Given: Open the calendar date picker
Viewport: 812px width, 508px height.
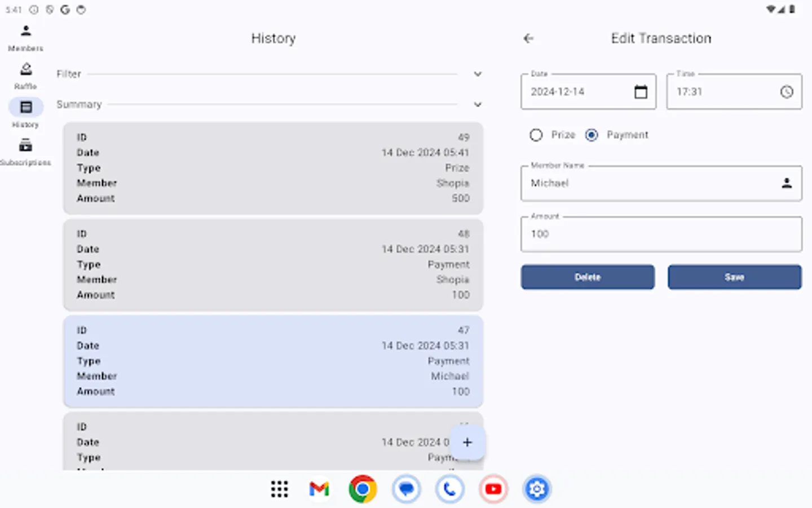Looking at the screenshot, I should point(641,91).
